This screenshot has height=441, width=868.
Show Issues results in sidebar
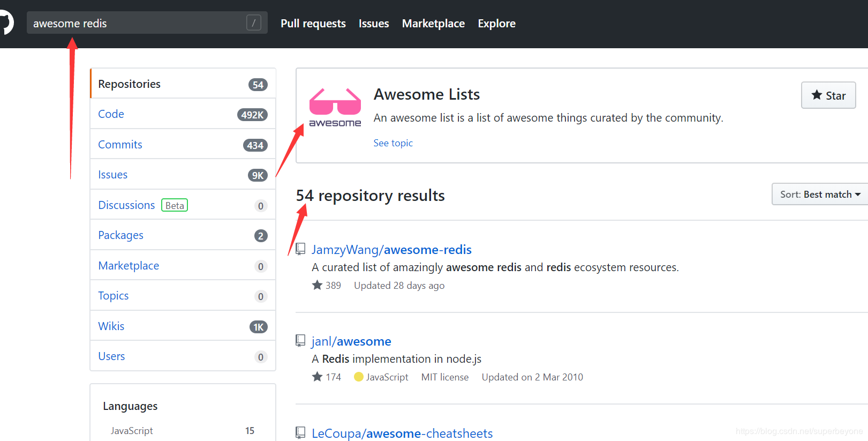click(183, 175)
